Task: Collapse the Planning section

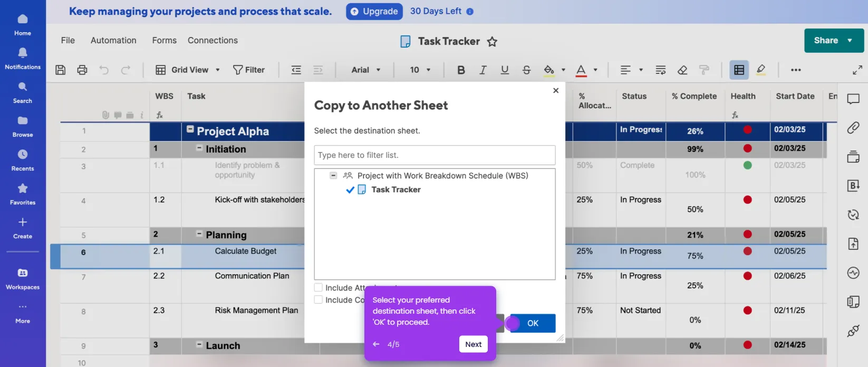Action: [x=199, y=233]
